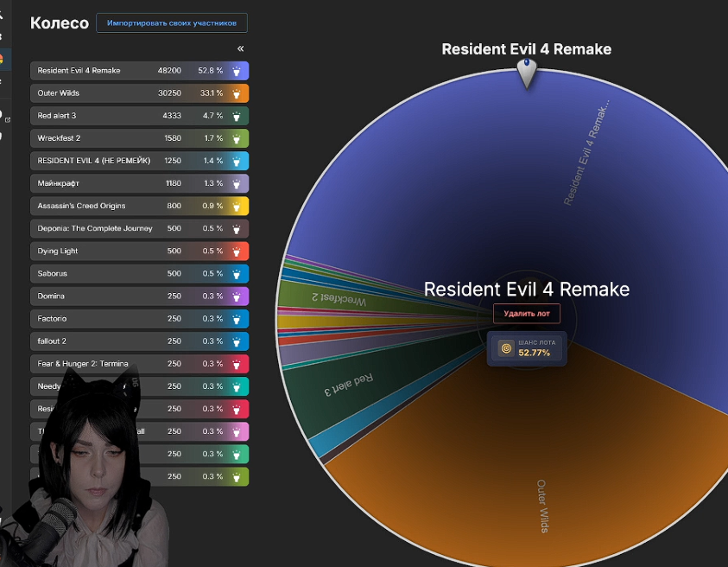Click Импортировать своих участников button
This screenshot has width=728, height=567.
tap(172, 22)
